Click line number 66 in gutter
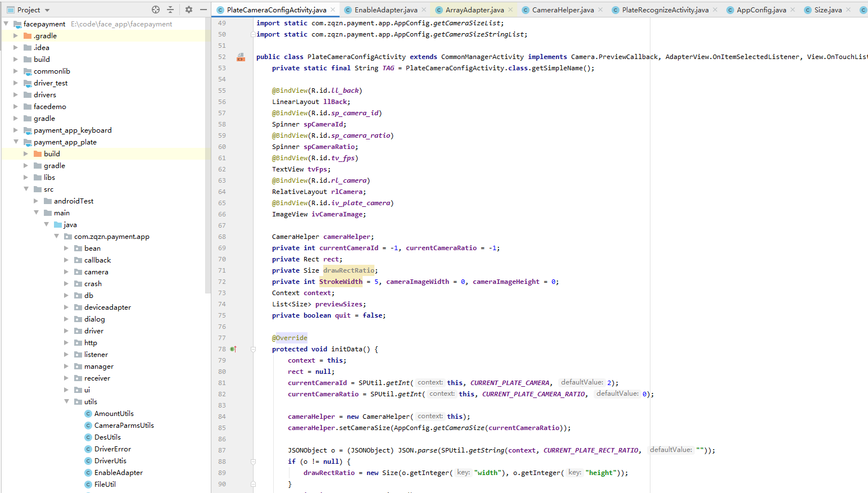 [x=222, y=214]
